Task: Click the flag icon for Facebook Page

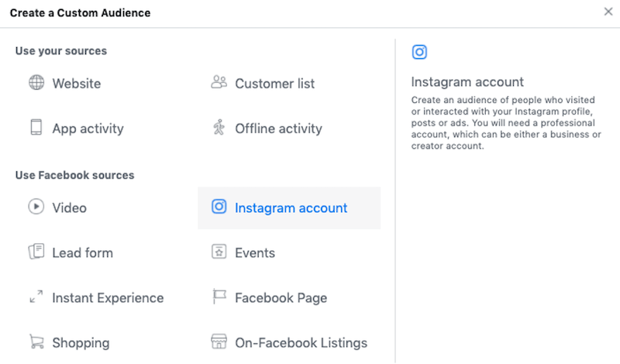Action: (x=219, y=297)
